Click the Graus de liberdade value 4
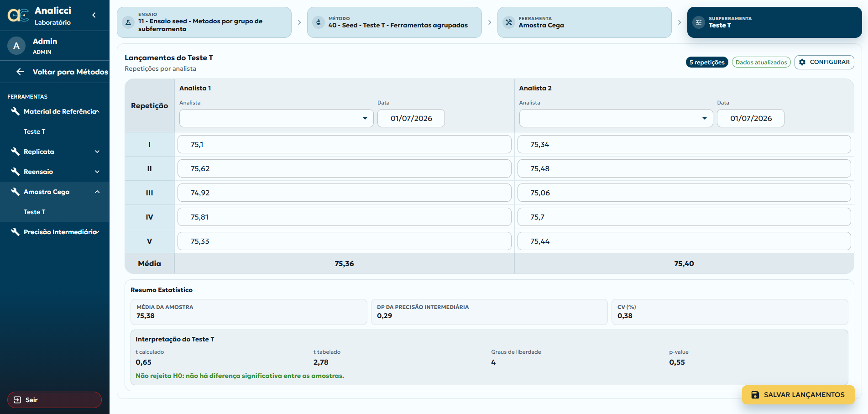The height and width of the screenshot is (414, 868). (493, 362)
